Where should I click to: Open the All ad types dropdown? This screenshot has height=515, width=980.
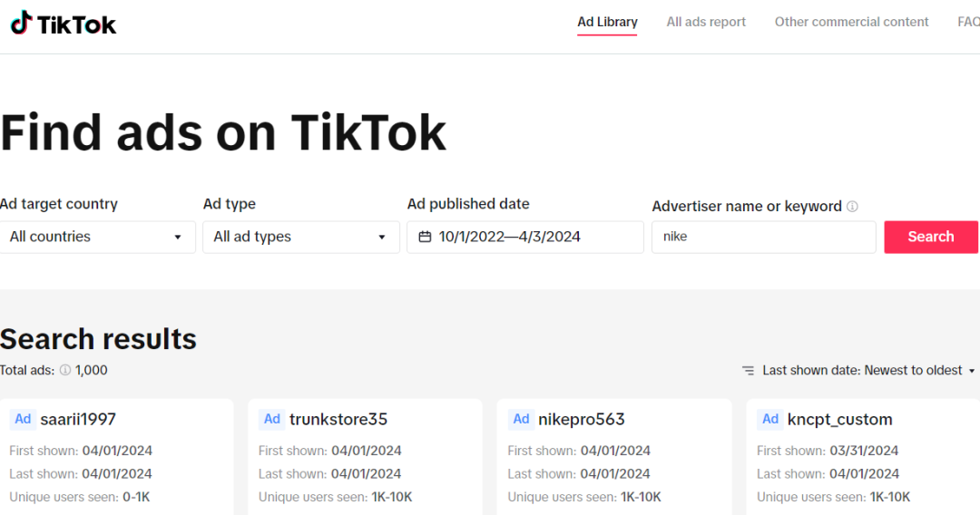pos(300,237)
